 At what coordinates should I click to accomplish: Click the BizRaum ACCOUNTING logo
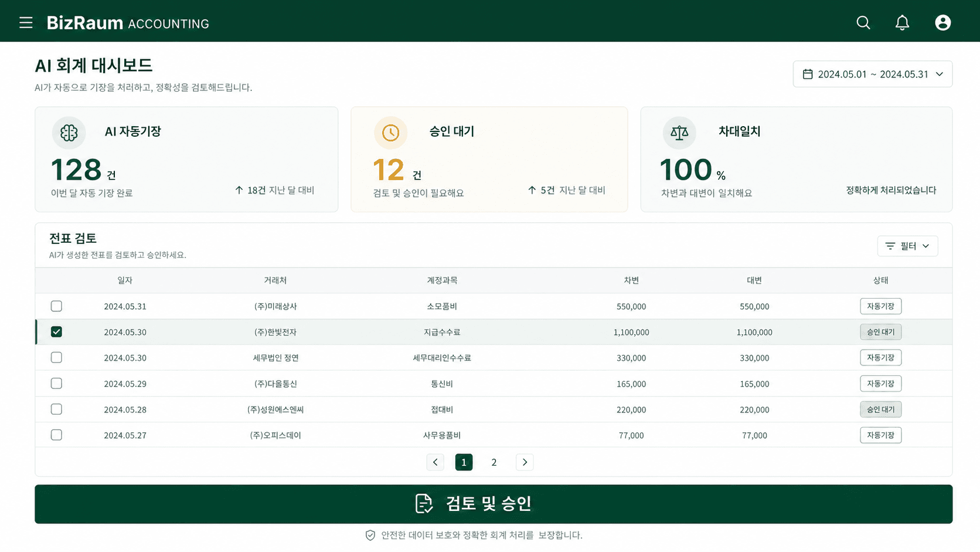point(128,23)
